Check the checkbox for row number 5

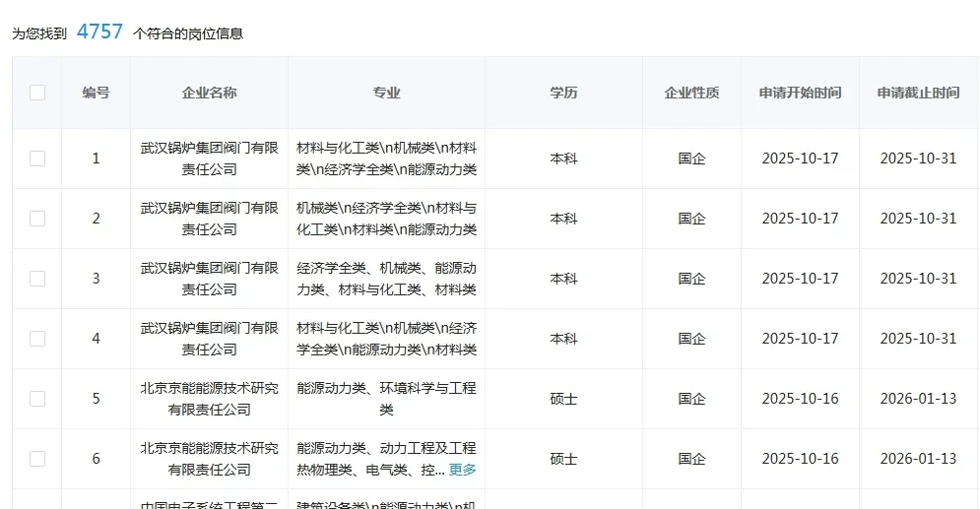click(x=37, y=399)
